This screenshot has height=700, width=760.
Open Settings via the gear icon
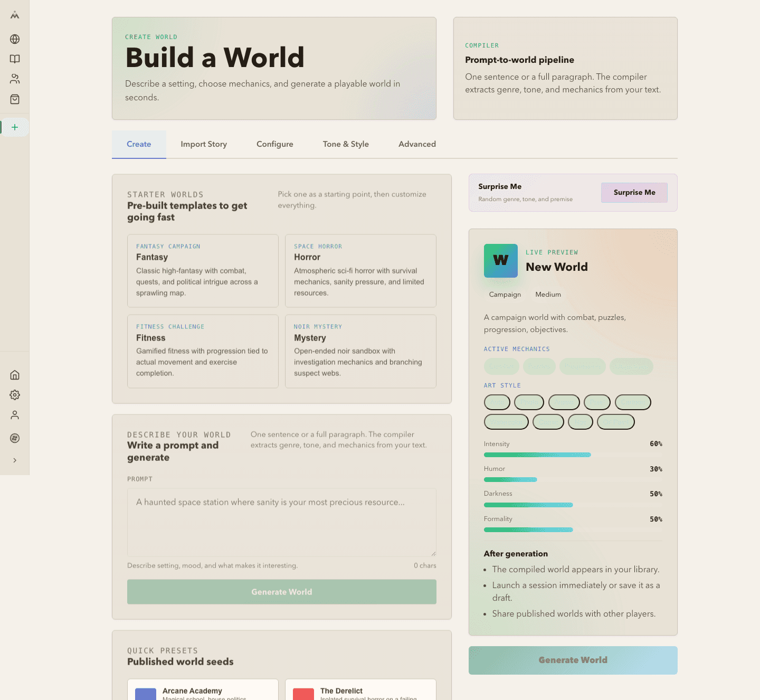15,395
